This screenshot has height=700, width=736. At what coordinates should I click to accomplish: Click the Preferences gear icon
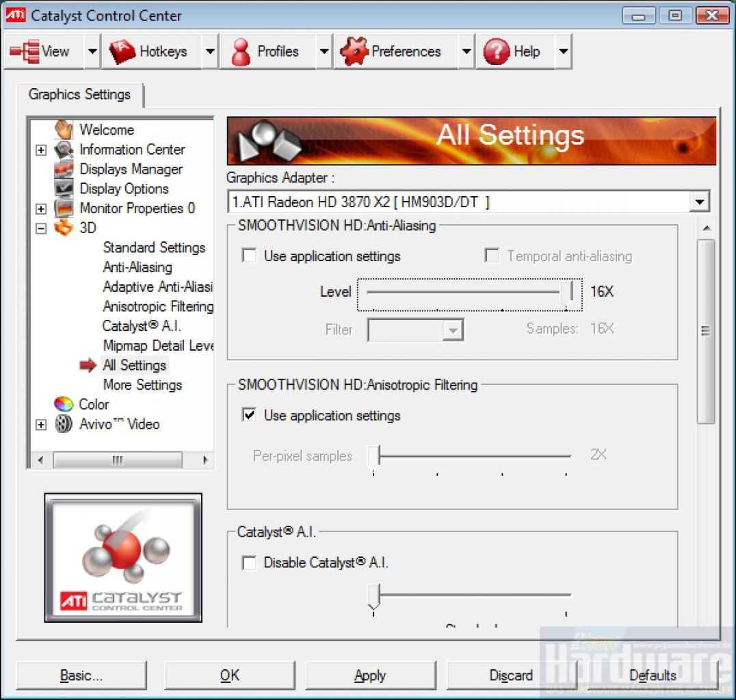click(354, 51)
